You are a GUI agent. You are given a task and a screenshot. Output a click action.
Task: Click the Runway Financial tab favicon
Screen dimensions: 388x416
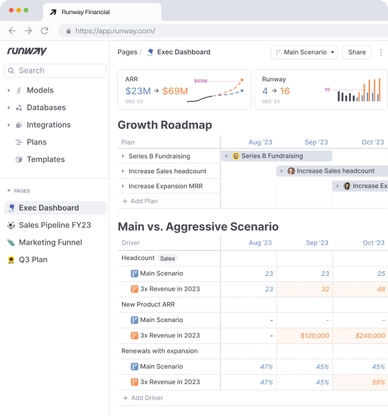coord(53,12)
